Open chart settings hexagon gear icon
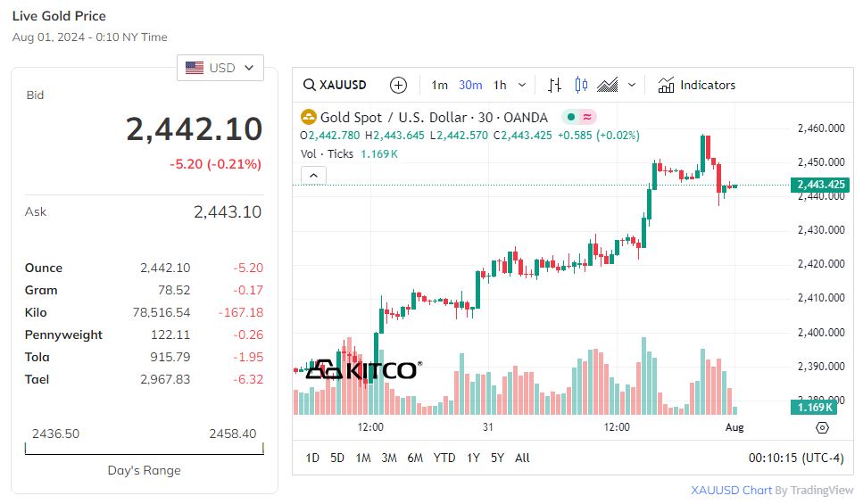 click(x=822, y=427)
